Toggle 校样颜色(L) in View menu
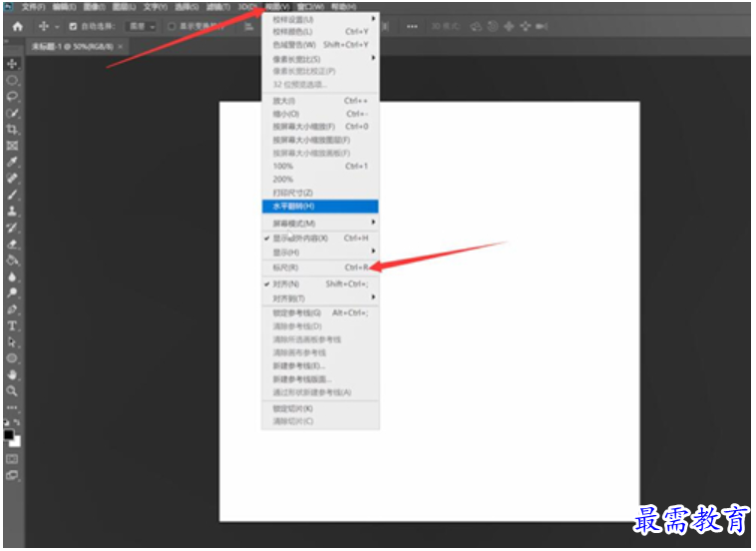Viewport: 756px width, 551px height. pyautogui.click(x=320, y=32)
